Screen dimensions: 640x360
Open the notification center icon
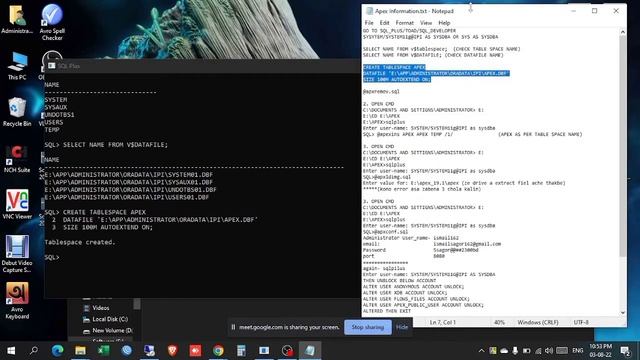point(625,350)
